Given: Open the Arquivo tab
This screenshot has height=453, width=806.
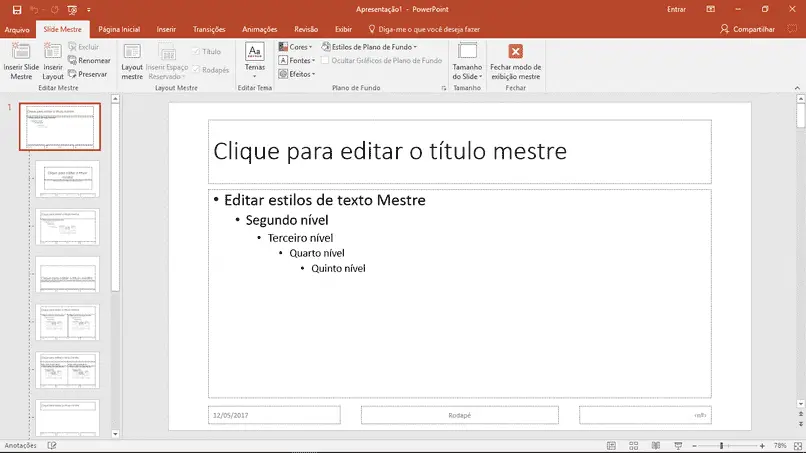Looking at the screenshot, I should 17,29.
